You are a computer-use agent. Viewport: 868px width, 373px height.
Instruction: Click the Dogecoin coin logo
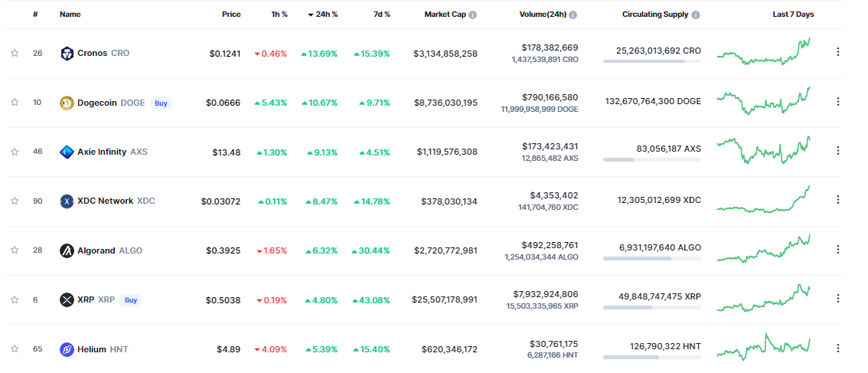(67, 103)
